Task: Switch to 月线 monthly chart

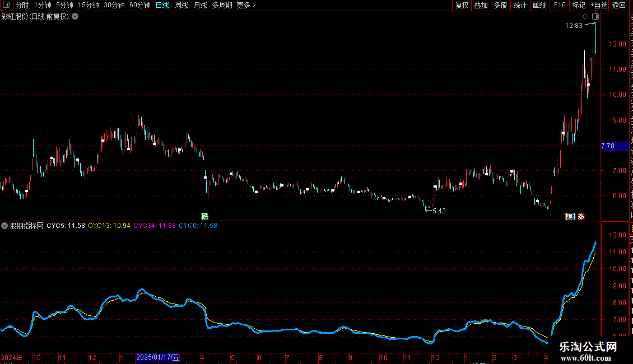Action: 200,5
